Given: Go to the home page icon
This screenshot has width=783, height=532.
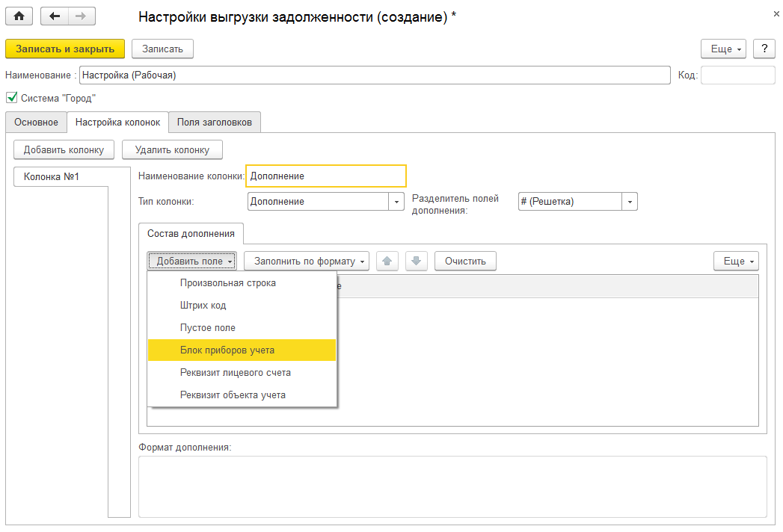Looking at the screenshot, I should click(x=19, y=16).
